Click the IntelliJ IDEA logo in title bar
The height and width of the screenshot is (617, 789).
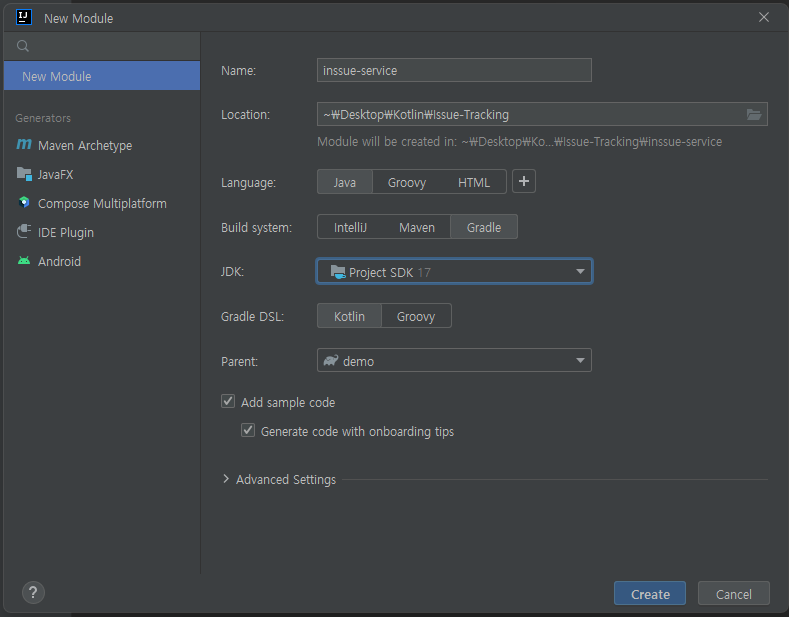(x=24, y=17)
